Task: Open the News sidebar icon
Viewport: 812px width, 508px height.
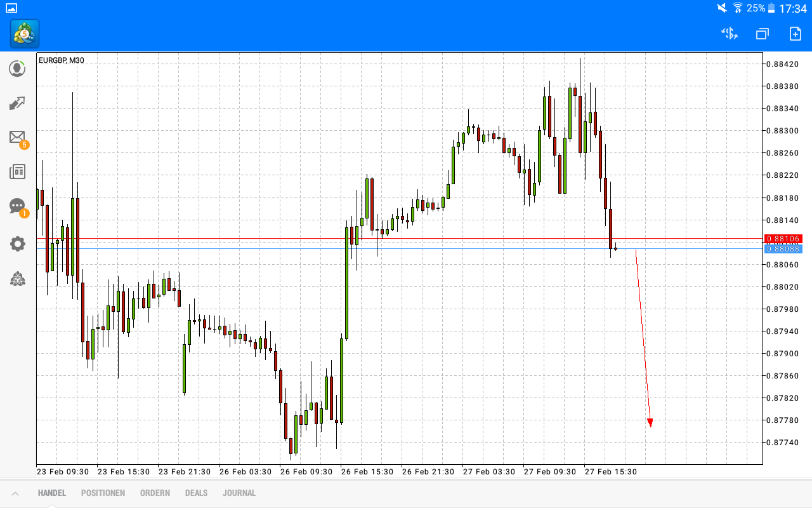Action: click(x=17, y=171)
